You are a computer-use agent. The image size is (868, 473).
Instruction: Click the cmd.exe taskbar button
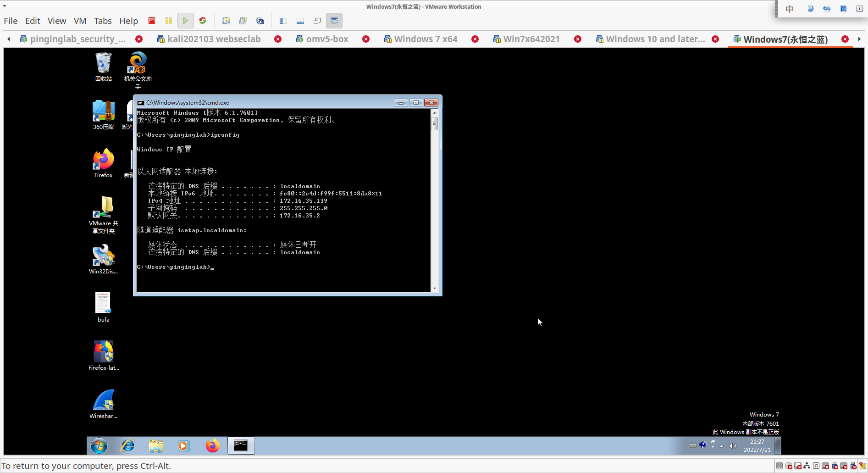241,445
